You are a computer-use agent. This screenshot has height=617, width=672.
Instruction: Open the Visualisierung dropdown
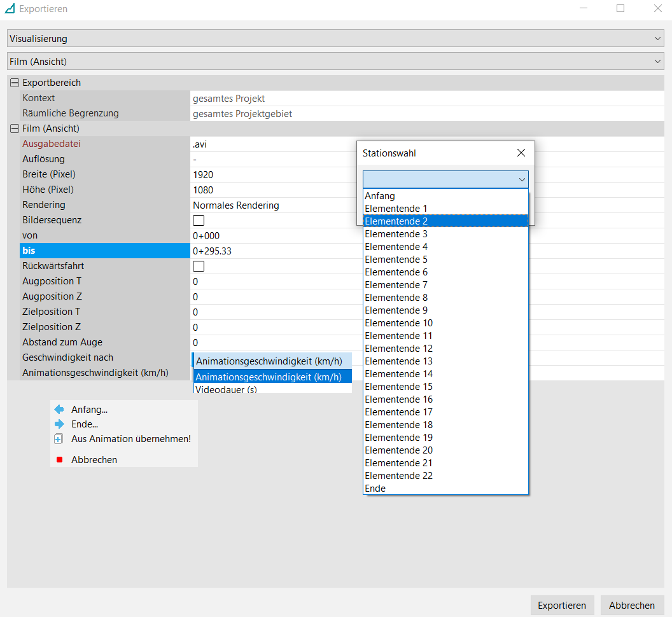point(335,39)
